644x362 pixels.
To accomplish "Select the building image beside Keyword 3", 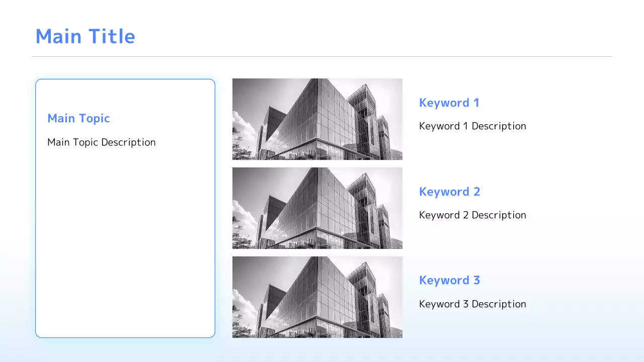I will click(x=317, y=297).
